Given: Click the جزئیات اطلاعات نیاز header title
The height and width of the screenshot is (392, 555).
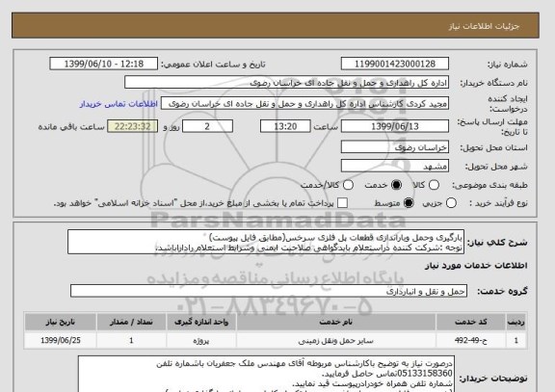Looking at the screenshot, I should 484,26.
